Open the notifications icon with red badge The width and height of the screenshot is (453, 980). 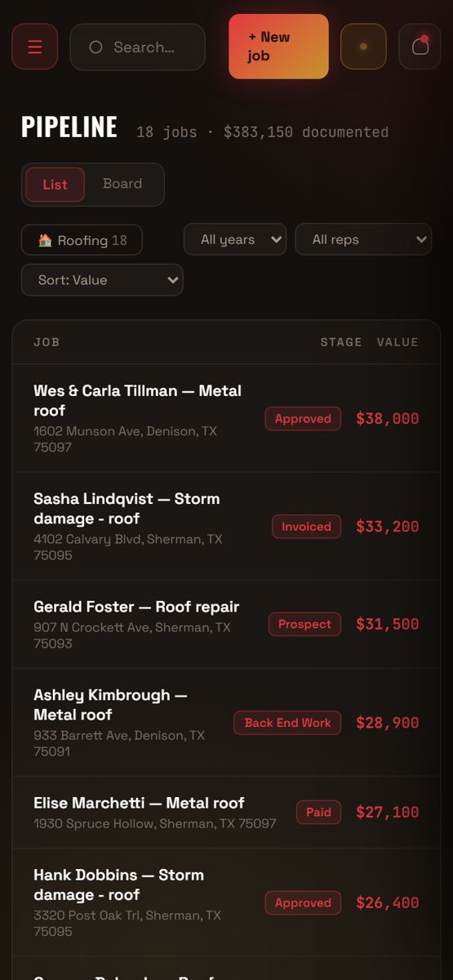click(420, 47)
